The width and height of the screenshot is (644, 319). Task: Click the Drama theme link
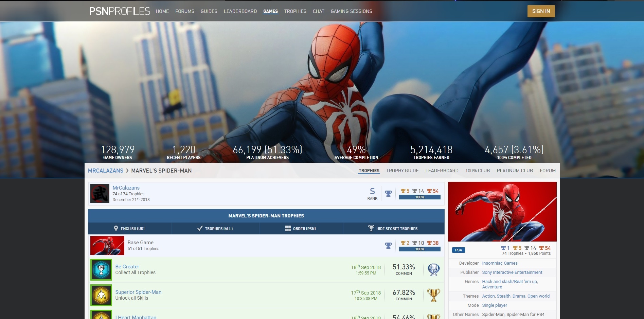point(519,296)
